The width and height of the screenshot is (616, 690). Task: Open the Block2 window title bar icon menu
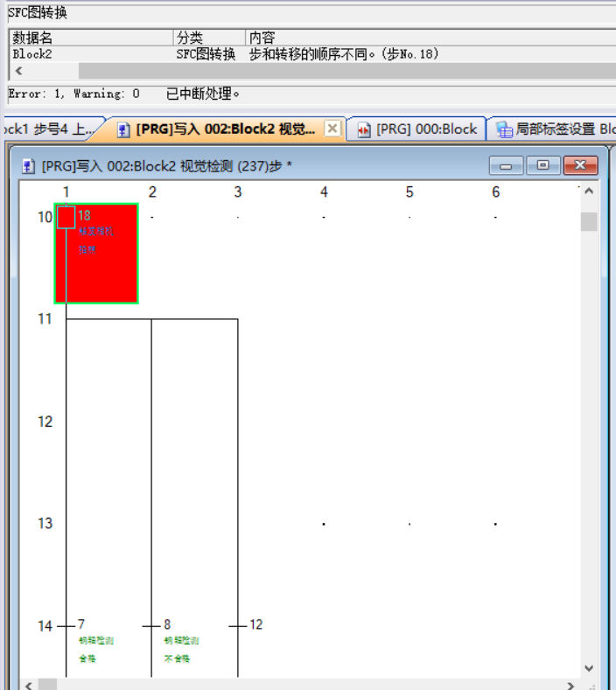(x=29, y=165)
